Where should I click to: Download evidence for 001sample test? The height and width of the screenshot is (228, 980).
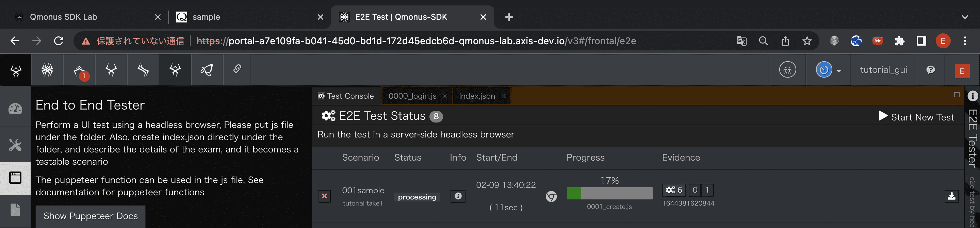click(x=951, y=196)
